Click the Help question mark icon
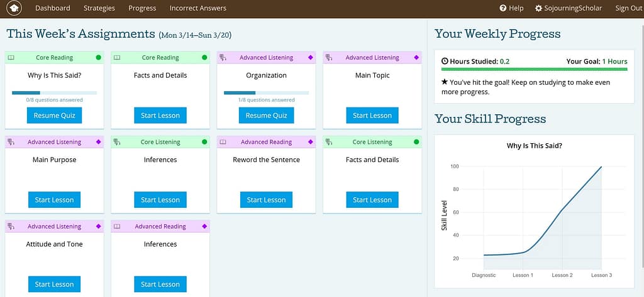The image size is (644, 297). pos(503,8)
